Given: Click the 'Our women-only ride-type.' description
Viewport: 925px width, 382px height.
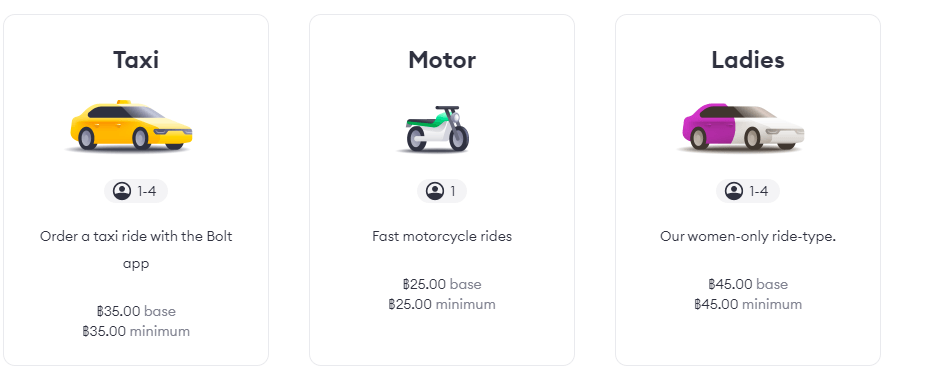Looking at the screenshot, I should coord(748,236).
